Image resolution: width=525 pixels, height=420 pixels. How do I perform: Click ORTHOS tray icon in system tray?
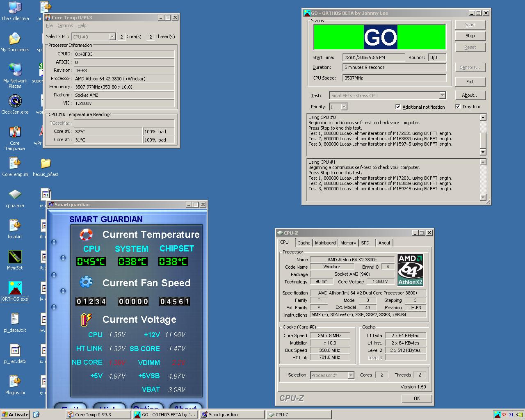(x=497, y=414)
